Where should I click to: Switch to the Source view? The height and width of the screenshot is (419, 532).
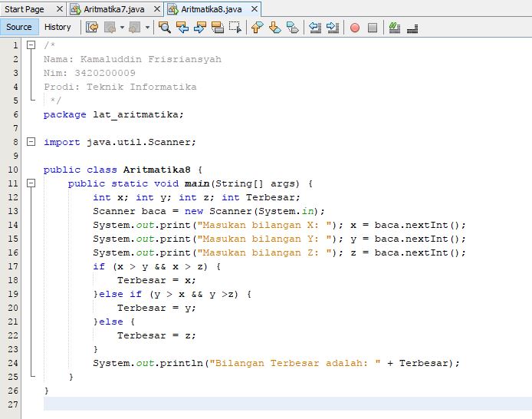point(19,27)
